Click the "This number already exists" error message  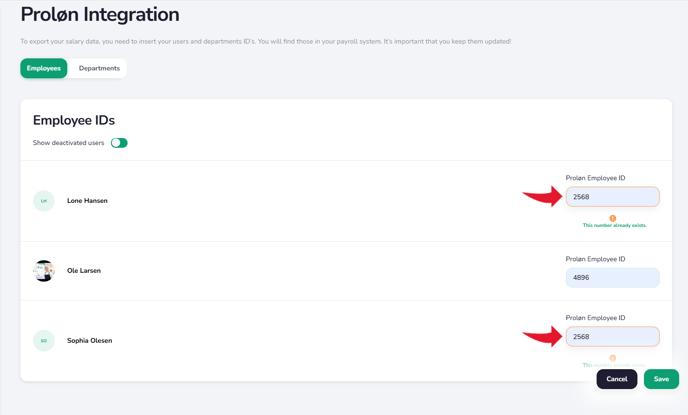click(614, 226)
